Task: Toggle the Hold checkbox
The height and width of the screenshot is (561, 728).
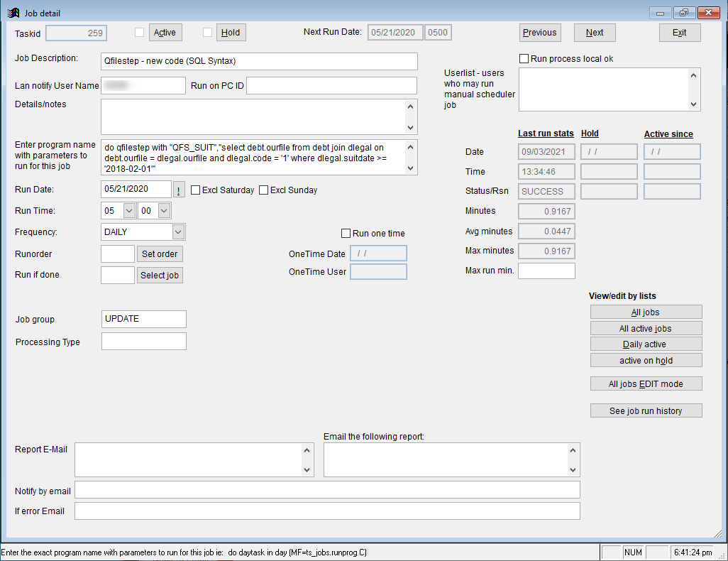Action: click(x=207, y=32)
